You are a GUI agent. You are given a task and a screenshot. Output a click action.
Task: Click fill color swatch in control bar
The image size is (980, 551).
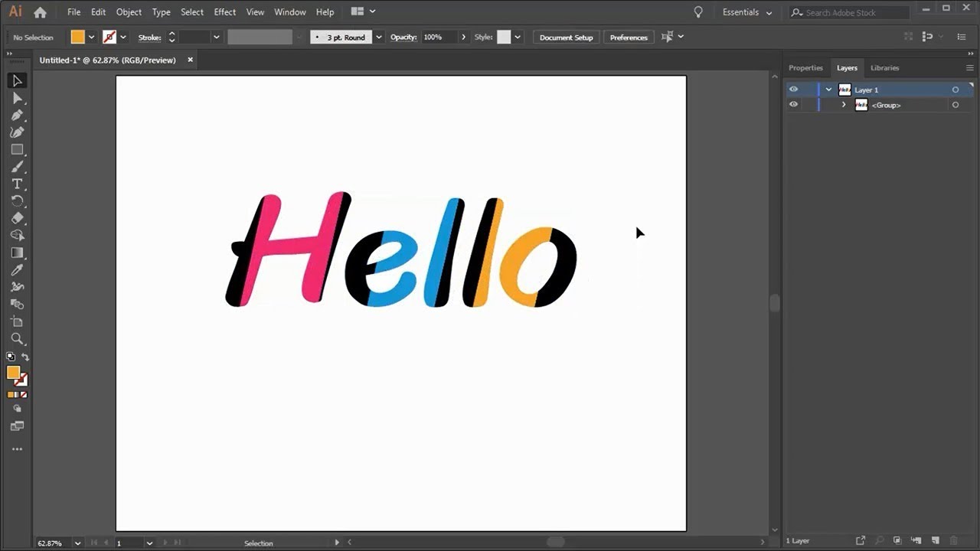tap(78, 37)
